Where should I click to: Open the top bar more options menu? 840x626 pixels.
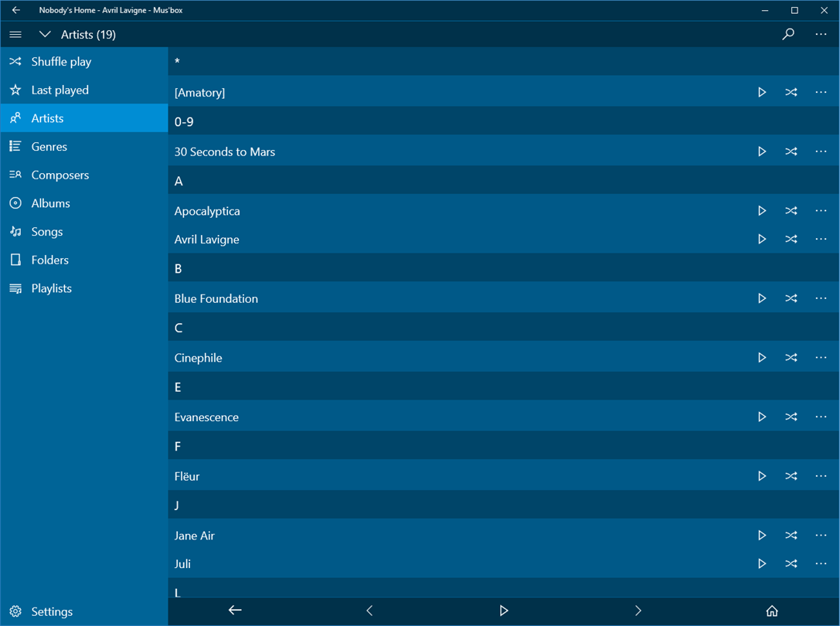click(821, 34)
